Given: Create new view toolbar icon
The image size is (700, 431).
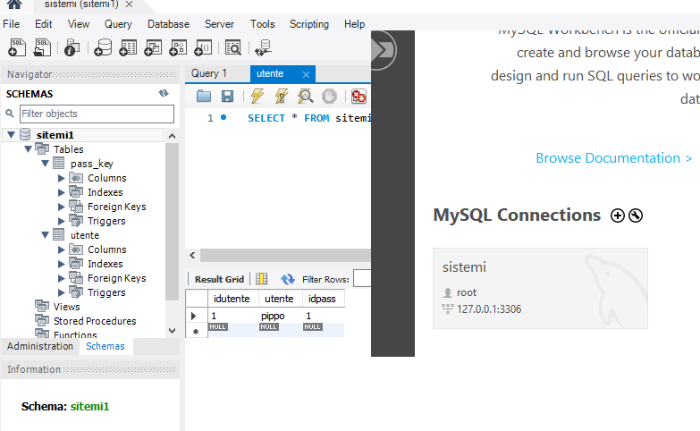Looking at the screenshot, I should point(153,47).
